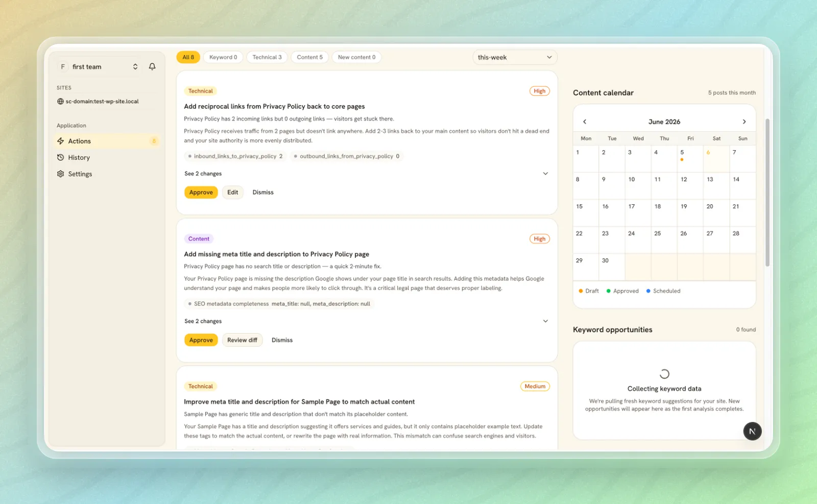Click Add missing meta title action heading
This screenshot has height=504, width=817.
[x=276, y=254]
